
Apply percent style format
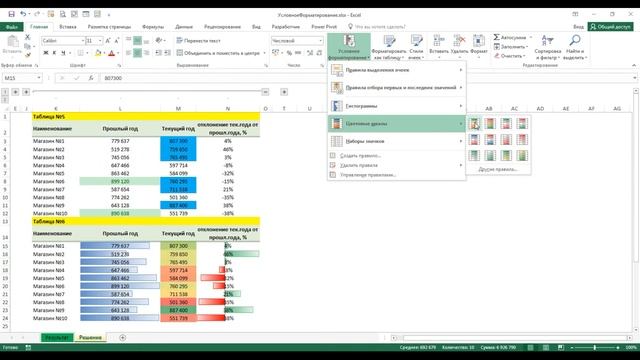[x=289, y=53]
